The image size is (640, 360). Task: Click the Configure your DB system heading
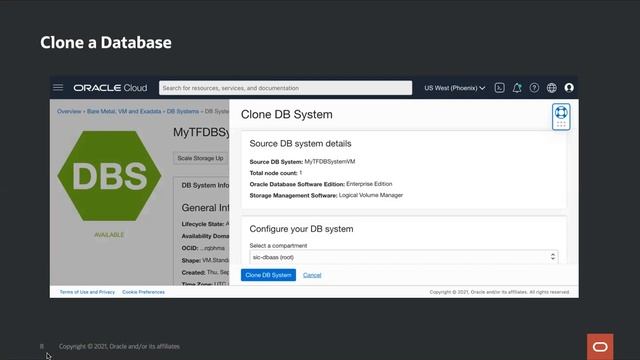(x=301, y=229)
